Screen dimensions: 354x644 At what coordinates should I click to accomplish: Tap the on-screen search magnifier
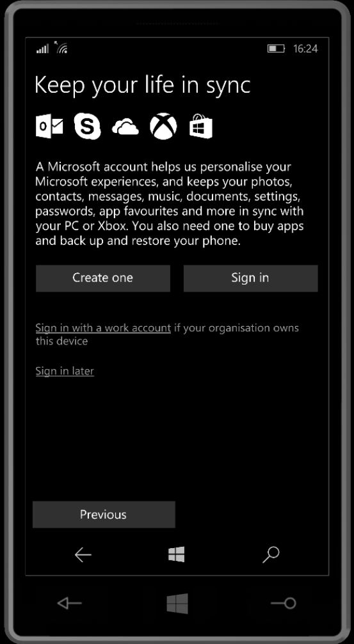(271, 555)
